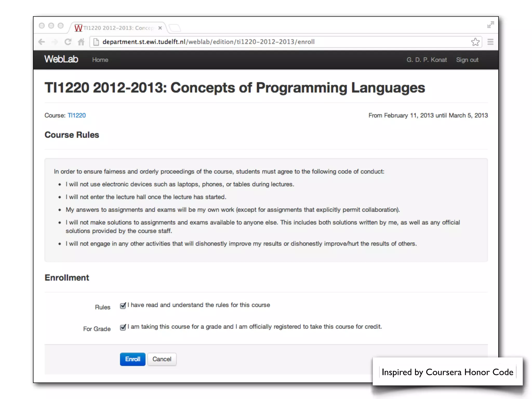The height and width of the screenshot is (399, 532).
Task: Open a new tab with the new tab button
Action: pos(175,28)
